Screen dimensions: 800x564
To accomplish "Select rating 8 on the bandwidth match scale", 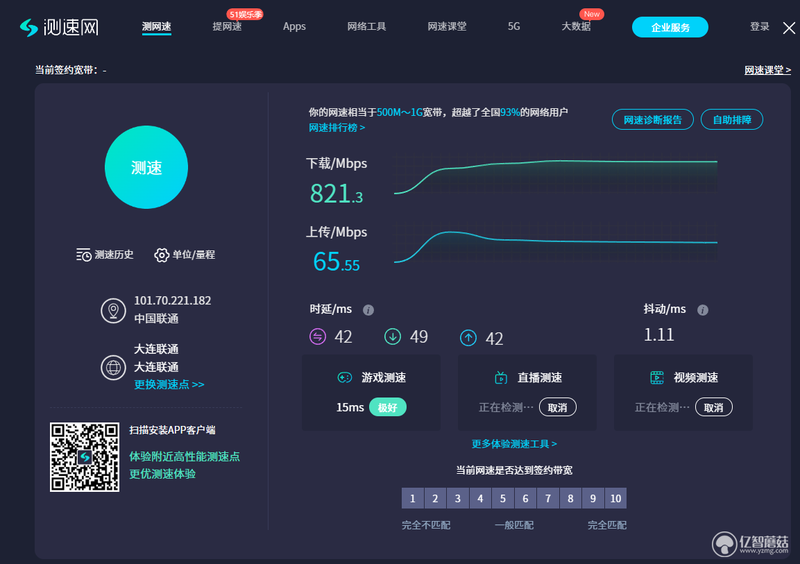I will 570,498.
